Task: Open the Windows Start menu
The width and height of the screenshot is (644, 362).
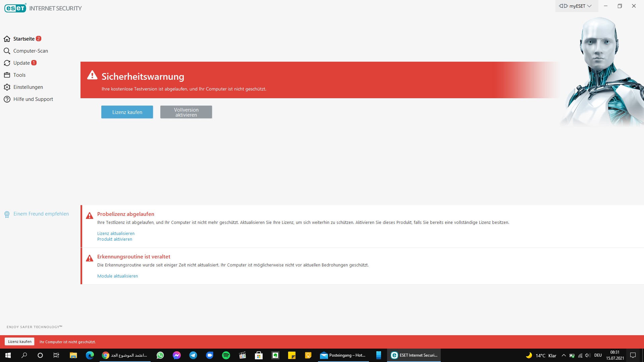Action: (x=8, y=355)
